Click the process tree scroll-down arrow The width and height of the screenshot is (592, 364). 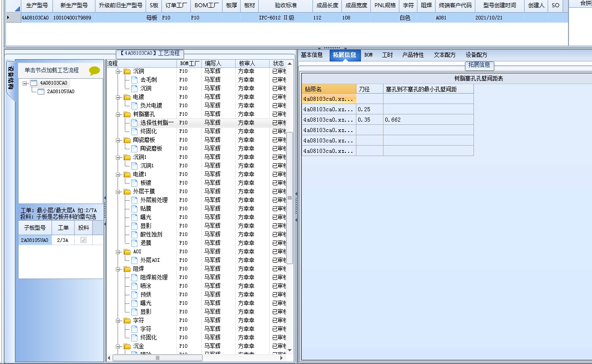(290, 350)
